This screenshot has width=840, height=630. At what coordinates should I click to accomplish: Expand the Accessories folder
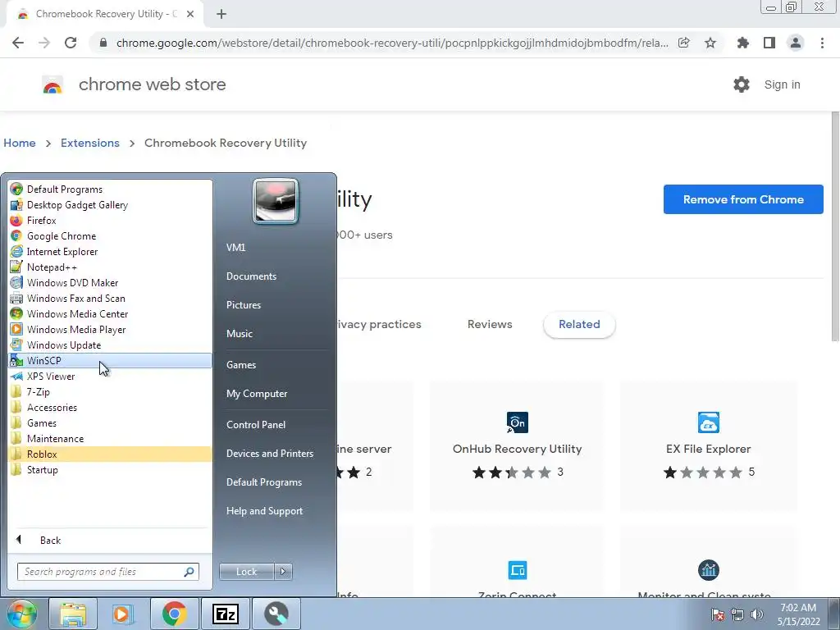(110, 407)
